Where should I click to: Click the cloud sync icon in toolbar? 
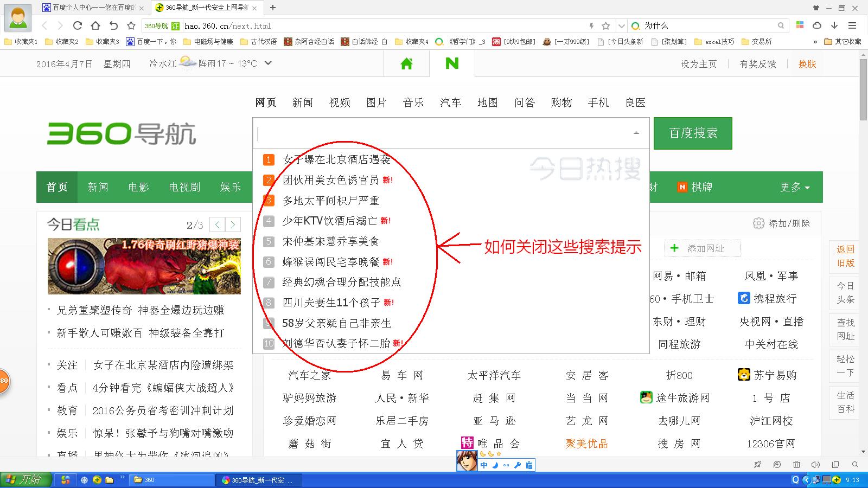pyautogui.click(x=817, y=25)
